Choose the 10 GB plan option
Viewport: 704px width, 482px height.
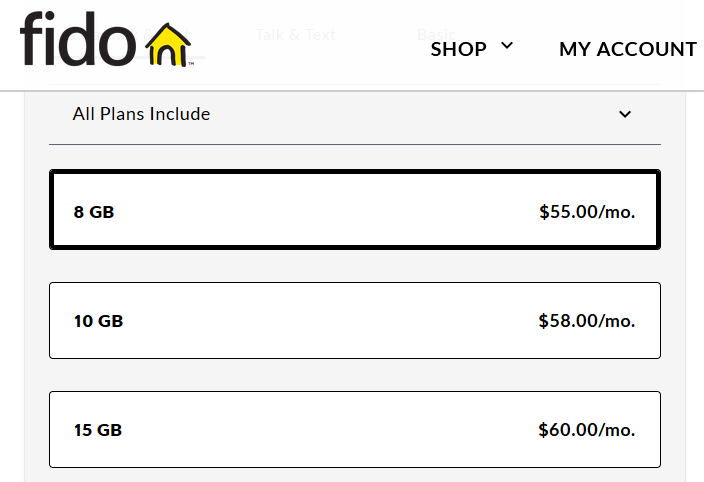click(98, 321)
